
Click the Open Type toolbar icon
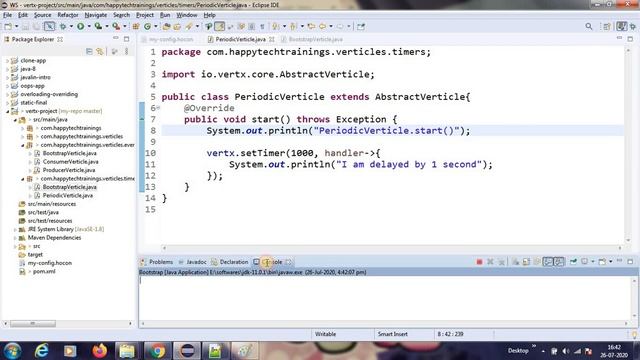pos(166,27)
